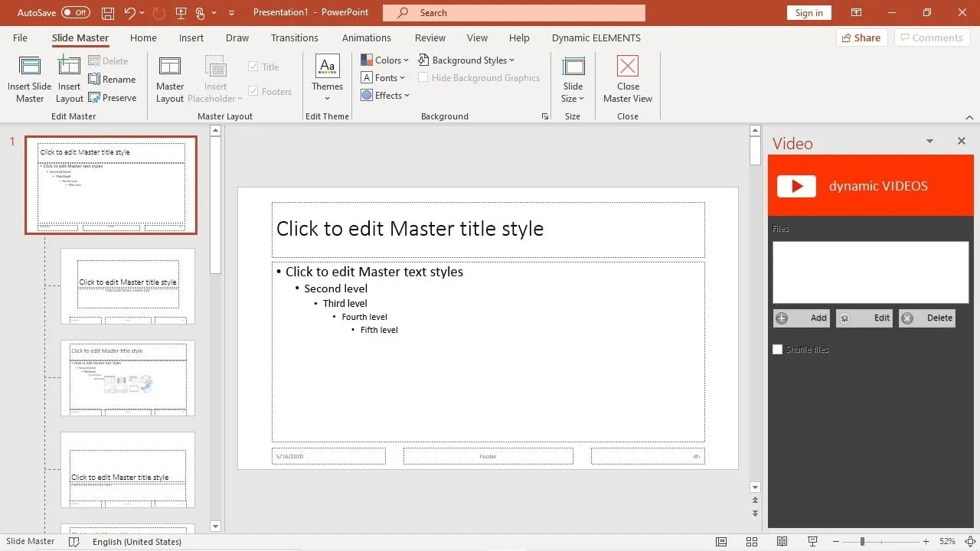980x551 pixels.
Task: Switch to Slide Sorter view
Action: click(x=752, y=542)
